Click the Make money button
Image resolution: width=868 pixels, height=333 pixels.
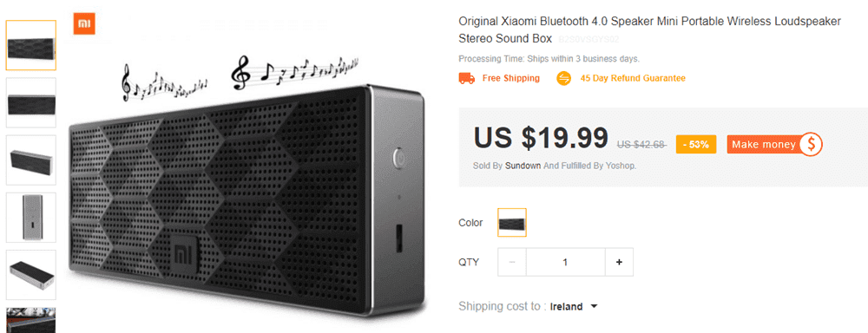coord(774,144)
